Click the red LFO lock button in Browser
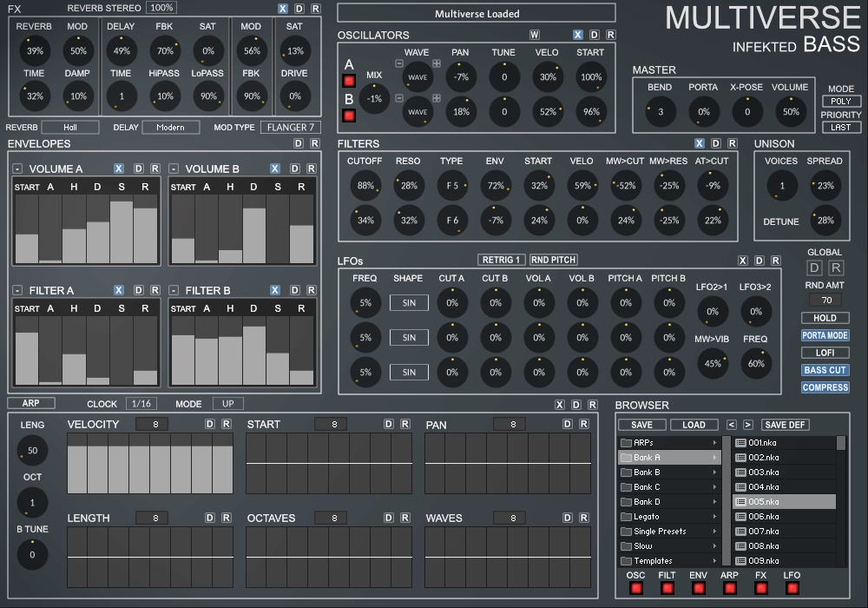The image size is (868, 608). [792, 588]
